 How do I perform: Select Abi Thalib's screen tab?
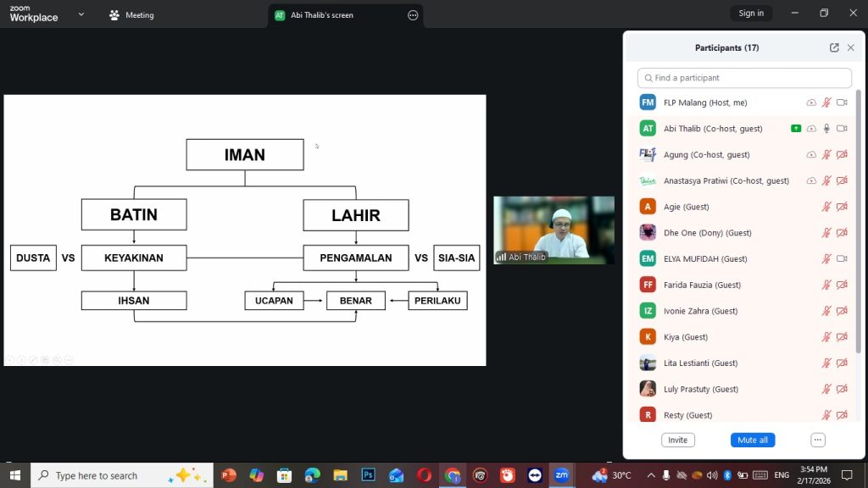click(321, 15)
